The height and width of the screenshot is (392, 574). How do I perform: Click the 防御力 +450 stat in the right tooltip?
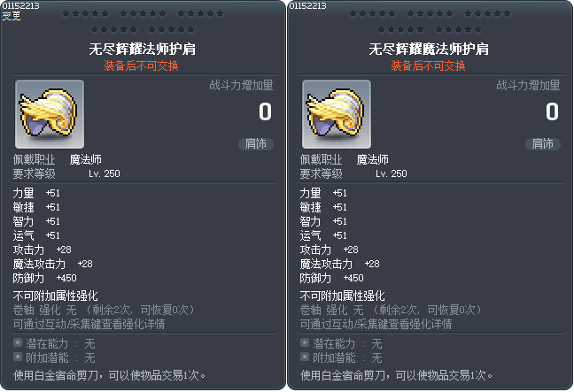pos(332,278)
